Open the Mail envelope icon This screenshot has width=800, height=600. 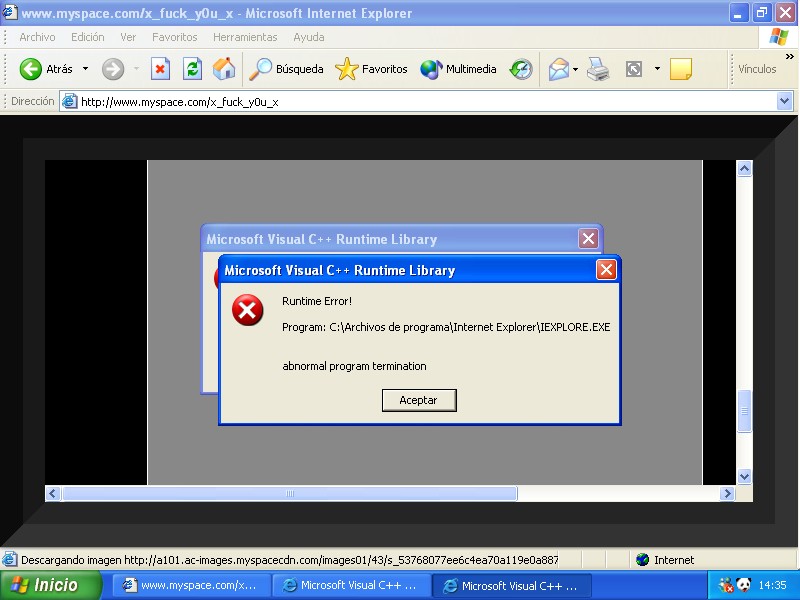pos(559,69)
